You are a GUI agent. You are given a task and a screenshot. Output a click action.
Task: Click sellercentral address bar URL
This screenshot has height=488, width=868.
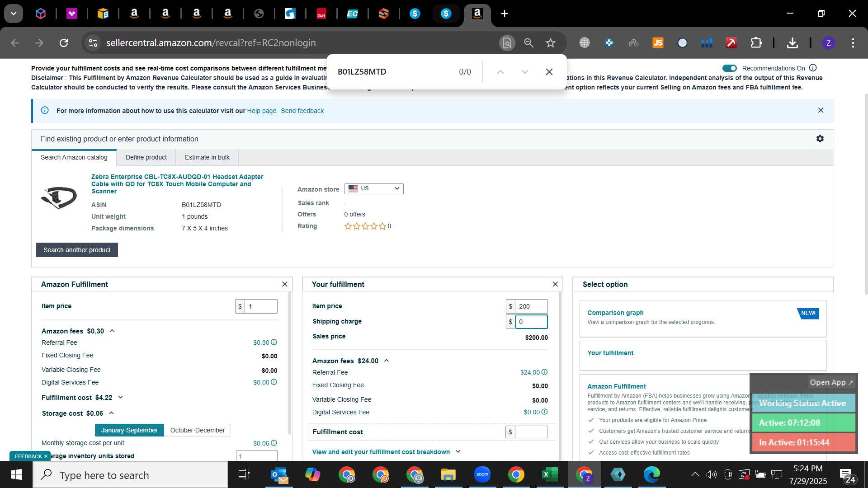211,43
